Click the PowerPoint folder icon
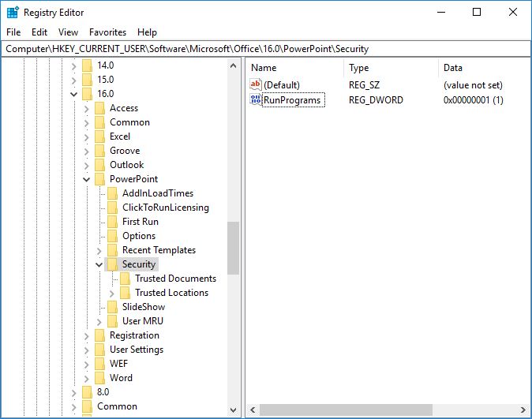 [99, 179]
